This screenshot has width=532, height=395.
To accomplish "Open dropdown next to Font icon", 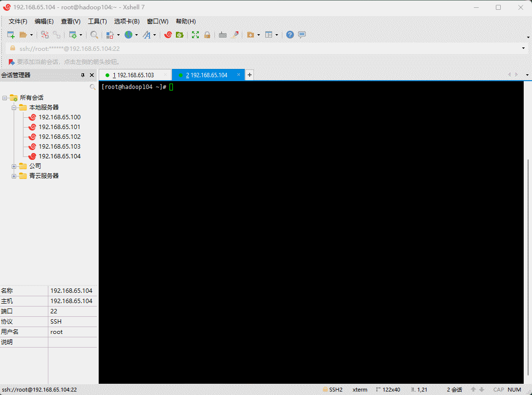I will [155, 35].
